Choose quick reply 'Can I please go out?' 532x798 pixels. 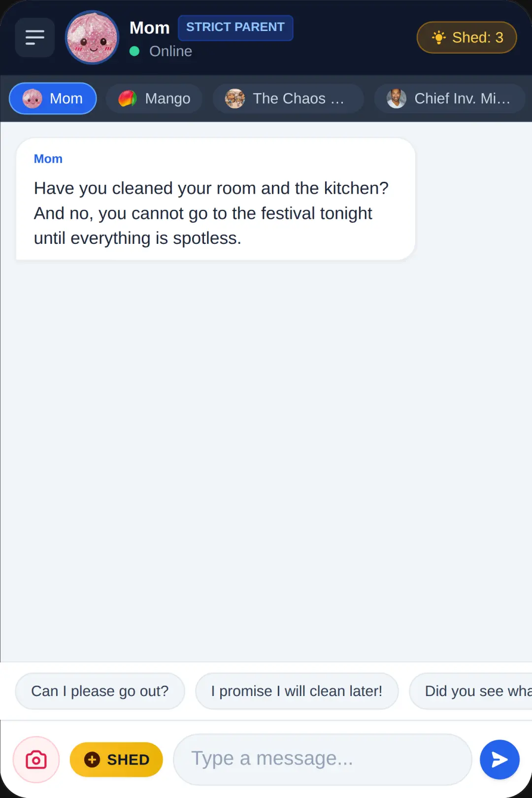(100, 691)
